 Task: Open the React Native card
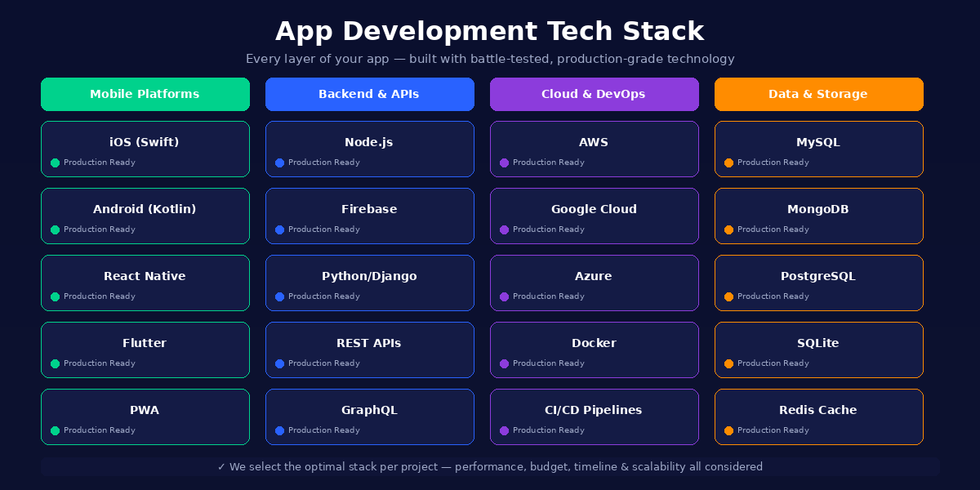pyautogui.click(x=145, y=283)
